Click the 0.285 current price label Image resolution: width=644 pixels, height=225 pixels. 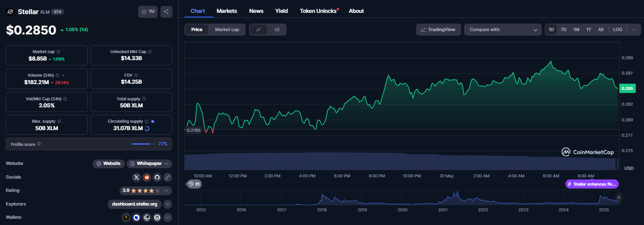627,88
